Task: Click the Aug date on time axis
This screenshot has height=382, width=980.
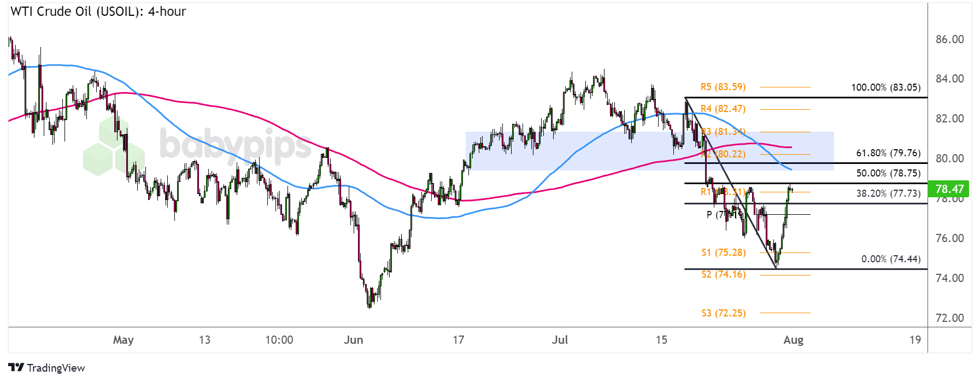Action: (793, 340)
